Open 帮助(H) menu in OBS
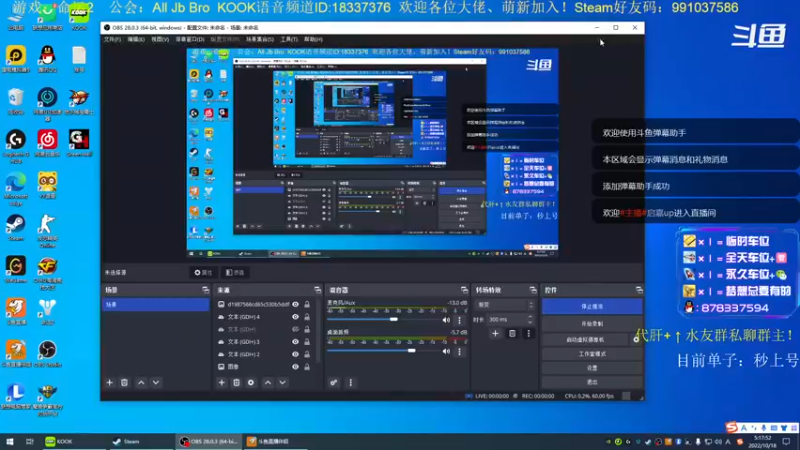Screen dimensions: 800x450 [x=313, y=39]
